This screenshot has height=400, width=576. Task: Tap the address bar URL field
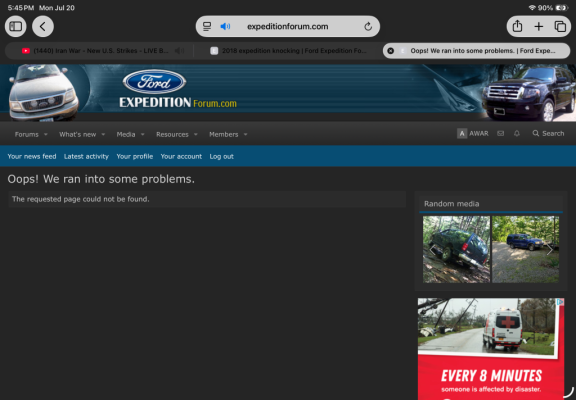click(x=288, y=26)
